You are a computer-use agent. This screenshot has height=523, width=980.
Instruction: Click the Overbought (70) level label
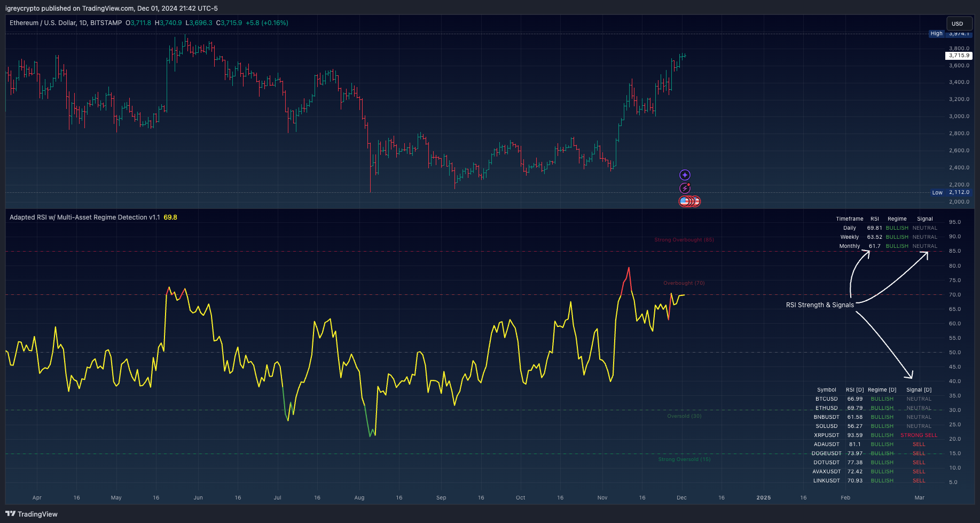click(x=684, y=283)
